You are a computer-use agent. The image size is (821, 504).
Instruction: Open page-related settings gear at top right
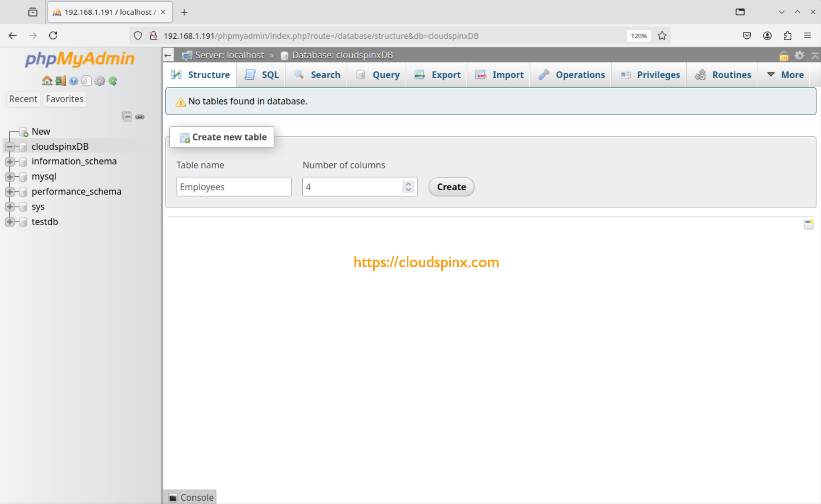(x=799, y=55)
